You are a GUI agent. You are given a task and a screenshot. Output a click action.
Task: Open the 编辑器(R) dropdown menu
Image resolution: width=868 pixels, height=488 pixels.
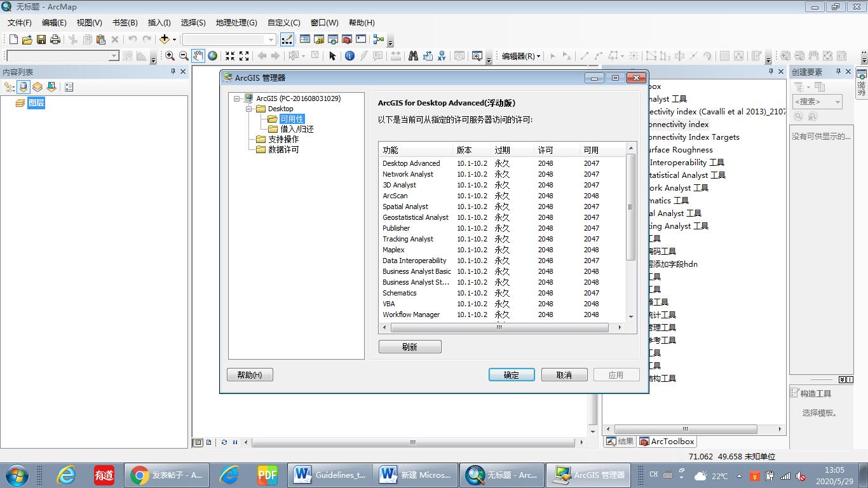[x=521, y=56]
